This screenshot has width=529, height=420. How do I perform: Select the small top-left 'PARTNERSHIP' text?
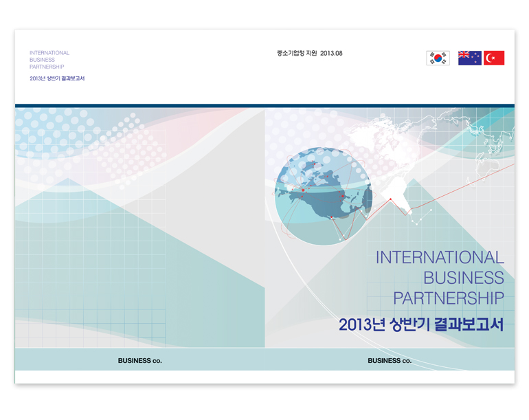(x=47, y=67)
